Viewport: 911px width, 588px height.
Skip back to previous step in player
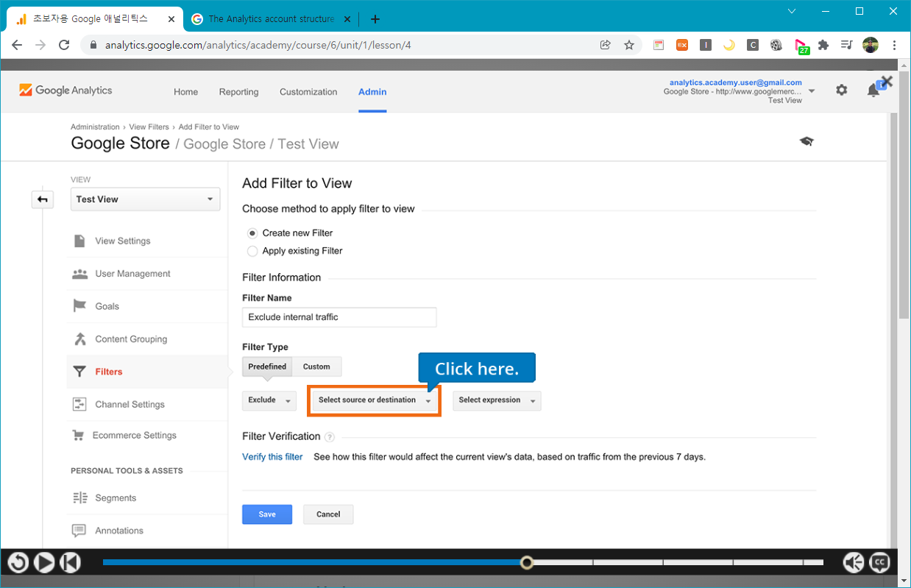(x=70, y=563)
